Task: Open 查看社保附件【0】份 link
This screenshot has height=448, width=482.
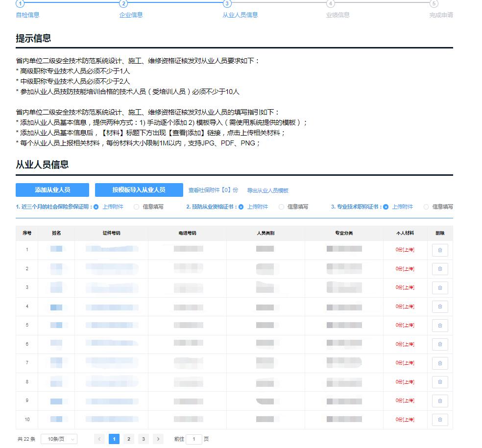Action: tap(214, 190)
